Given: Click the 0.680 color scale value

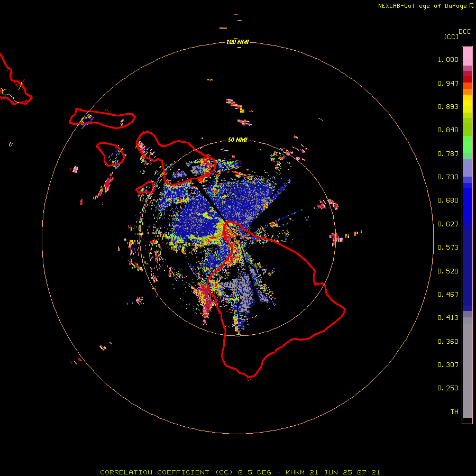Looking at the screenshot, I should 448,200.
